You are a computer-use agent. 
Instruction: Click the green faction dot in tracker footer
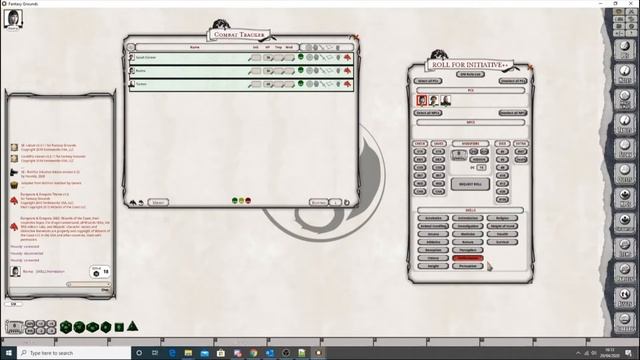pyautogui.click(x=234, y=200)
